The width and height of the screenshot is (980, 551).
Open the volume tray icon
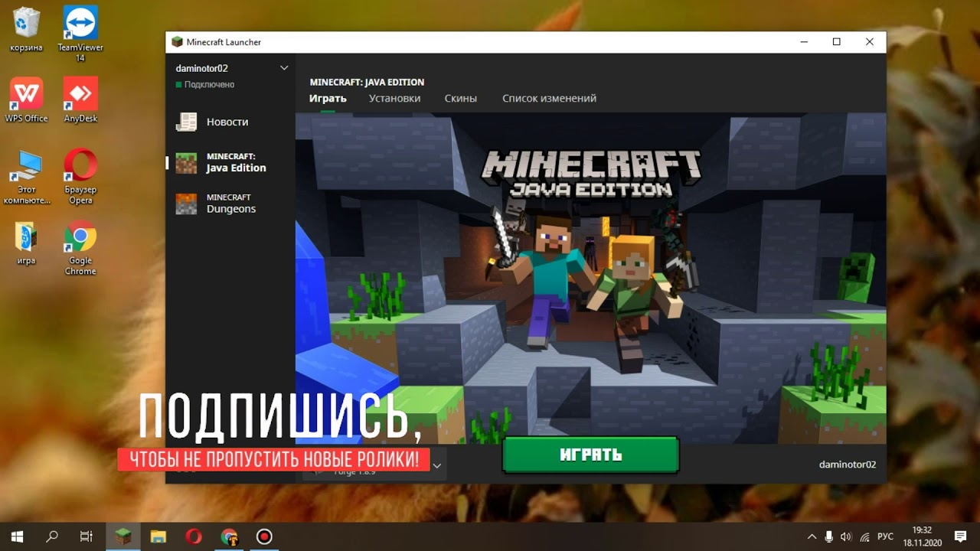846,536
